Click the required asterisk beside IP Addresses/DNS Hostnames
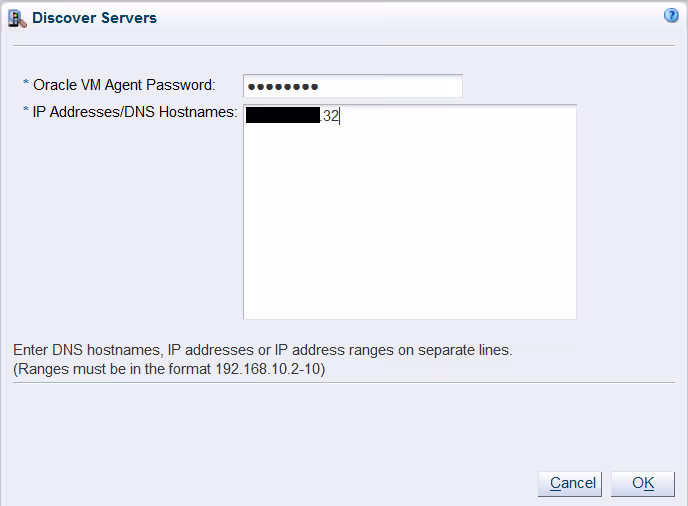Screen dimensions: 688x506 tap(26, 112)
